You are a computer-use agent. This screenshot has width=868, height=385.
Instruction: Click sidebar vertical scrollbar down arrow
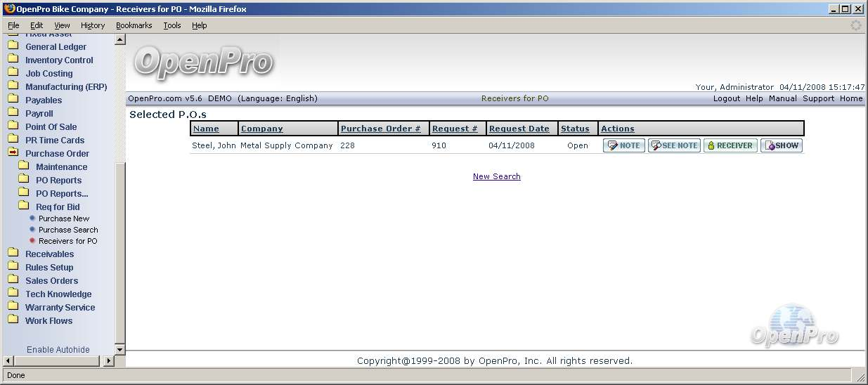coord(119,349)
